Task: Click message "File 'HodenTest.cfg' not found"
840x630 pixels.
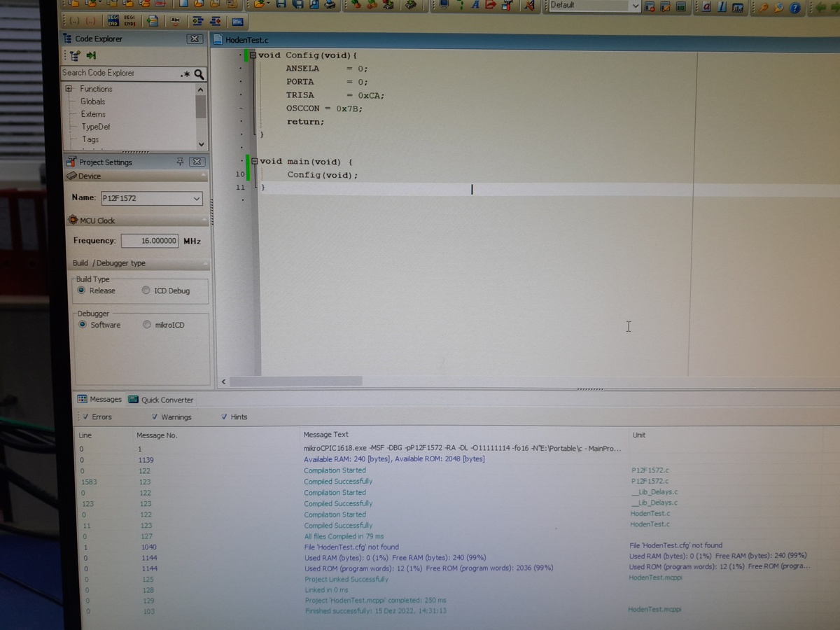Action: (351, 547)
